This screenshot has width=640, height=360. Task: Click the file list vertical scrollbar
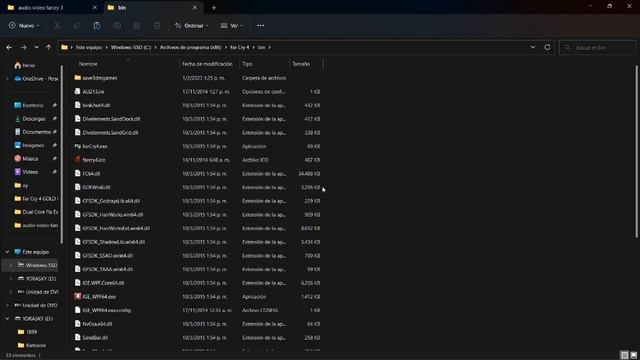tap(636, 151)
